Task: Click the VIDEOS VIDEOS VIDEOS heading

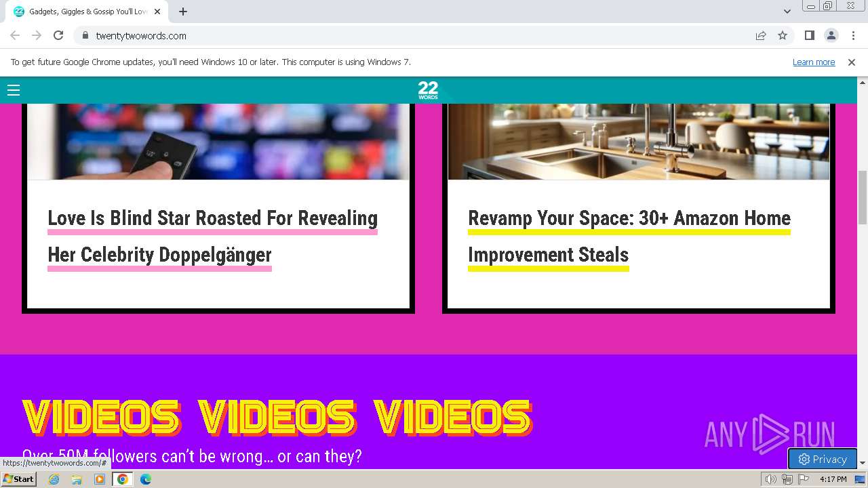Action: coord(277,417)
